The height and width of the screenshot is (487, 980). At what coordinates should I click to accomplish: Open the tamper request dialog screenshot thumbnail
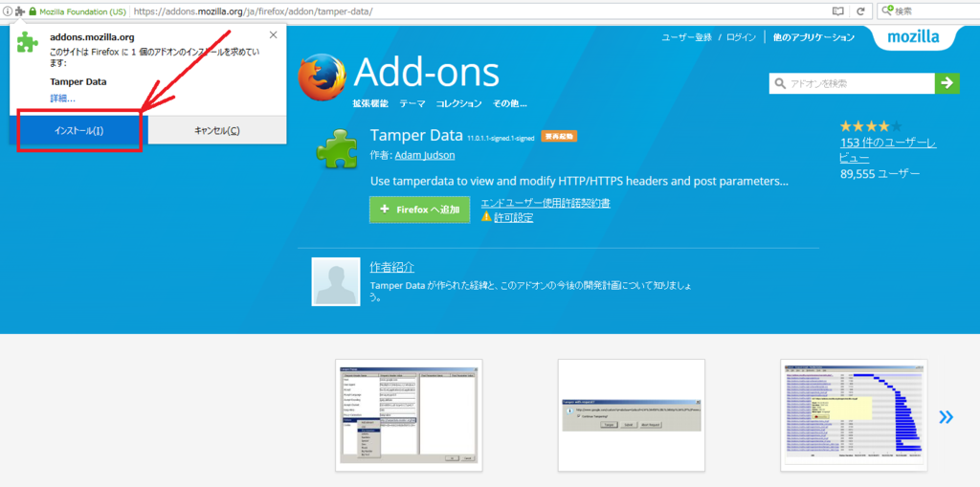tap(632, 415)
